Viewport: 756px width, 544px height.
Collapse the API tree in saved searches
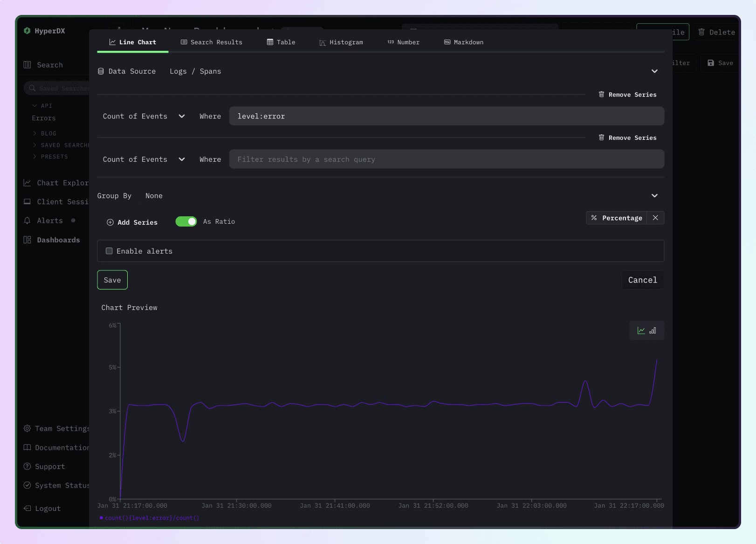pyautogui.click(x=34, y=105)
